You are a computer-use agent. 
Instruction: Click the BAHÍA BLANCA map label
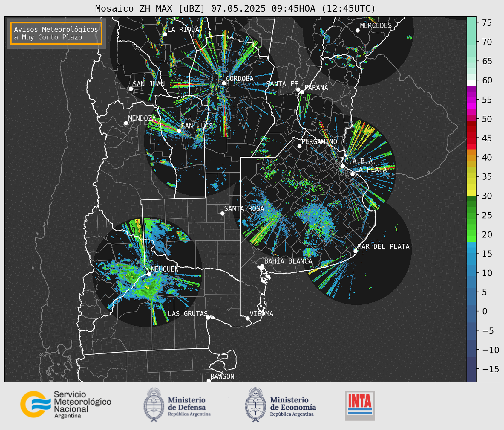[288, 261]
